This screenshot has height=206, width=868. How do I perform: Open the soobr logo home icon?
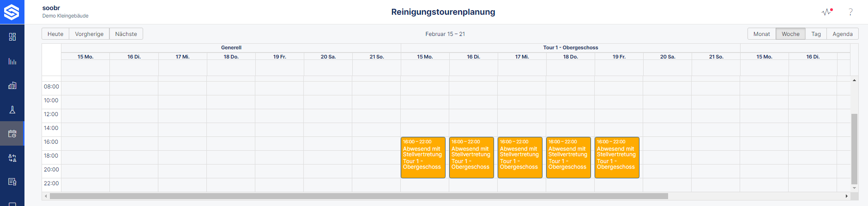pyautogui.click(x=12, y=12)
